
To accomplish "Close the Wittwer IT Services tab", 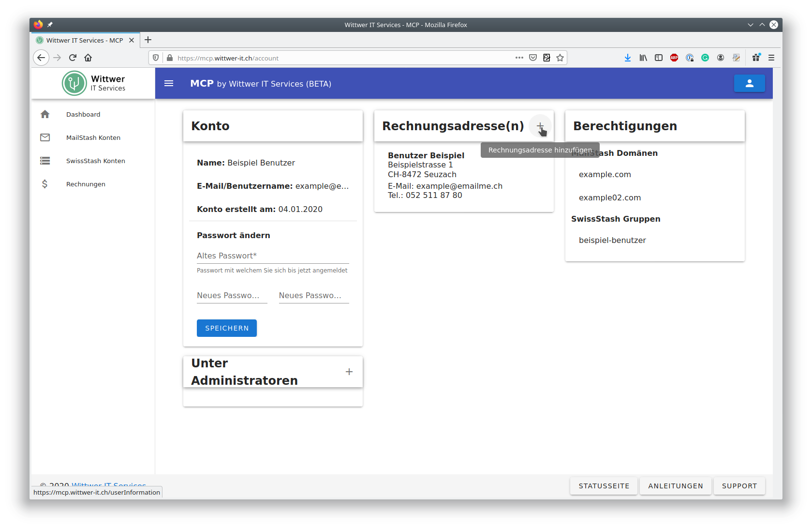I will [132, 40].
